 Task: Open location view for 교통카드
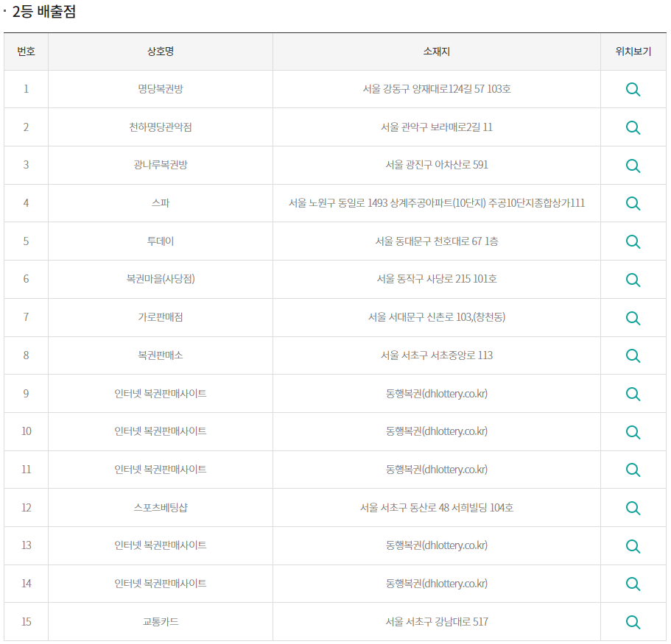[x=633, y=622]
